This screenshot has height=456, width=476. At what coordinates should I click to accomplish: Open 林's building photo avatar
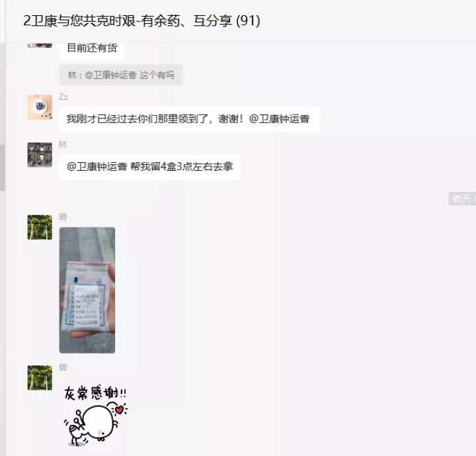(x=40, y=155)
